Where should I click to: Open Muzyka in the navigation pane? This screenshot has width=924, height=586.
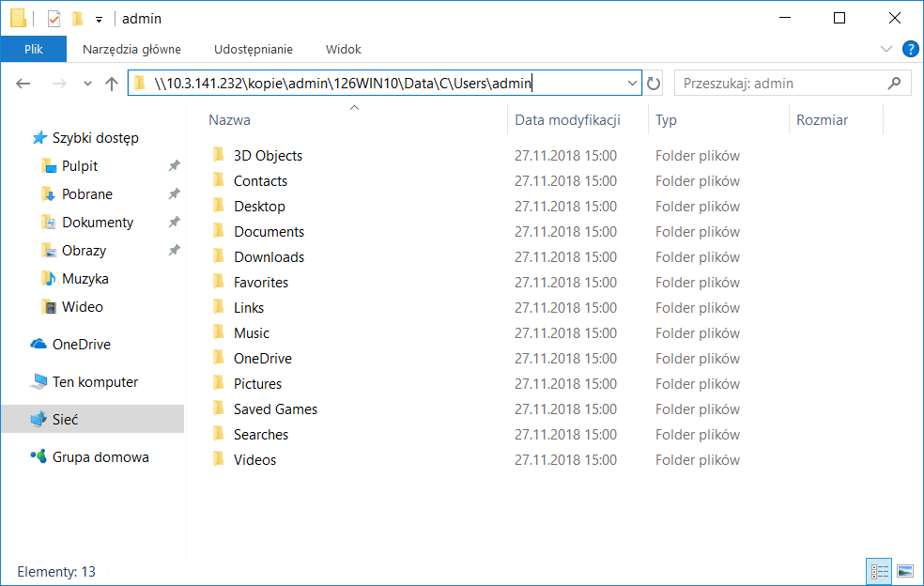point(85,278)
